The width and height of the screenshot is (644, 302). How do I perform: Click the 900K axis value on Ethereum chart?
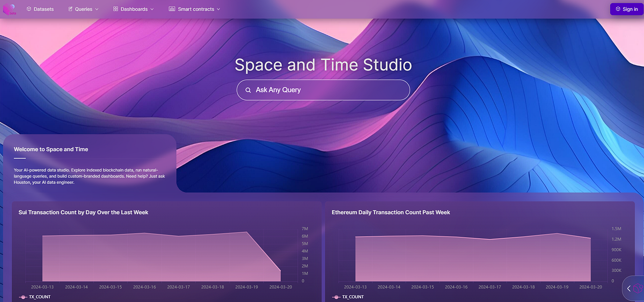point(616,250)
